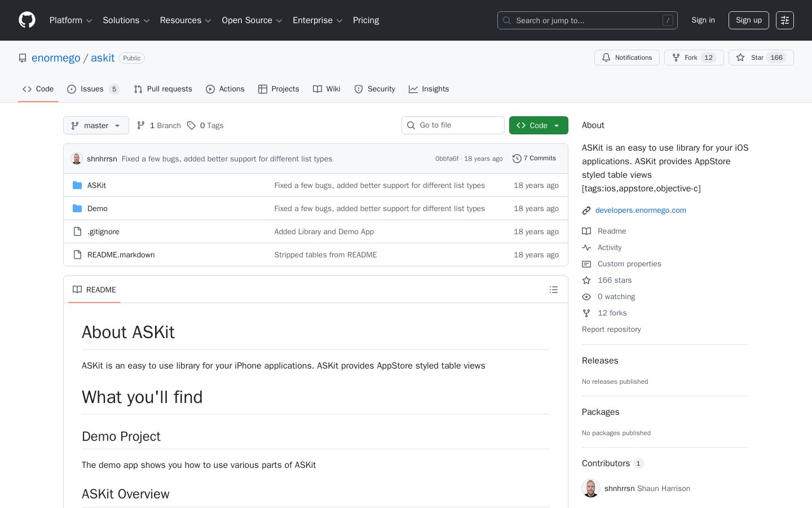Star the askit repository
Screen dimensions: 812x508
pos(761,58)
